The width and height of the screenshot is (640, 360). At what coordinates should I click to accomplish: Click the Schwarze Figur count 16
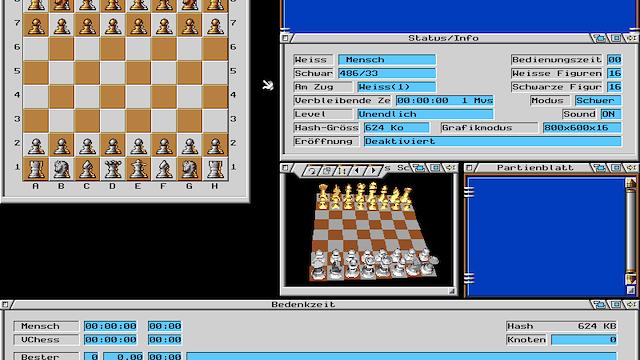[614, 87]
